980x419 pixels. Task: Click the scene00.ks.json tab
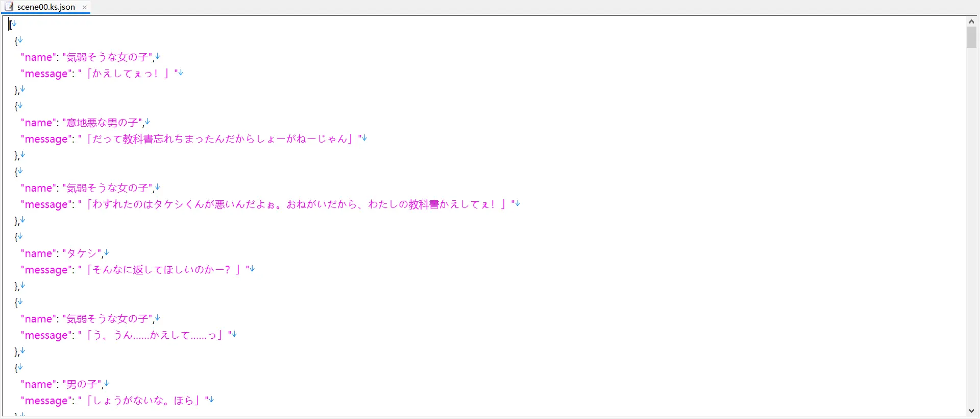[46, 7]
